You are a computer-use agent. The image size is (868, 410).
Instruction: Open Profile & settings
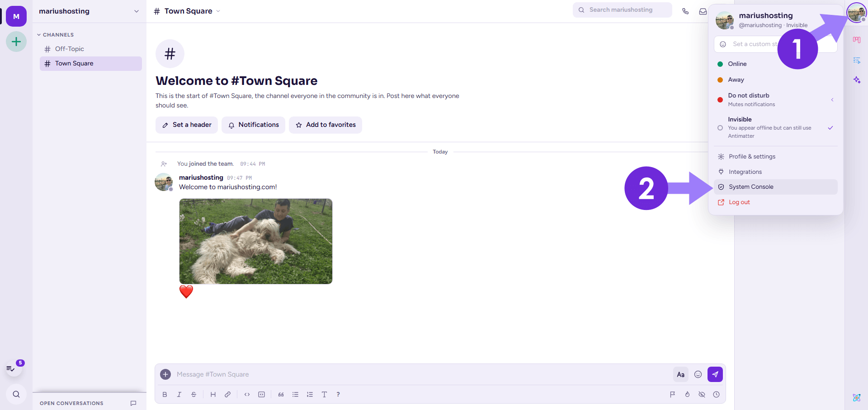pyautogui.click(x=776, y=157)
